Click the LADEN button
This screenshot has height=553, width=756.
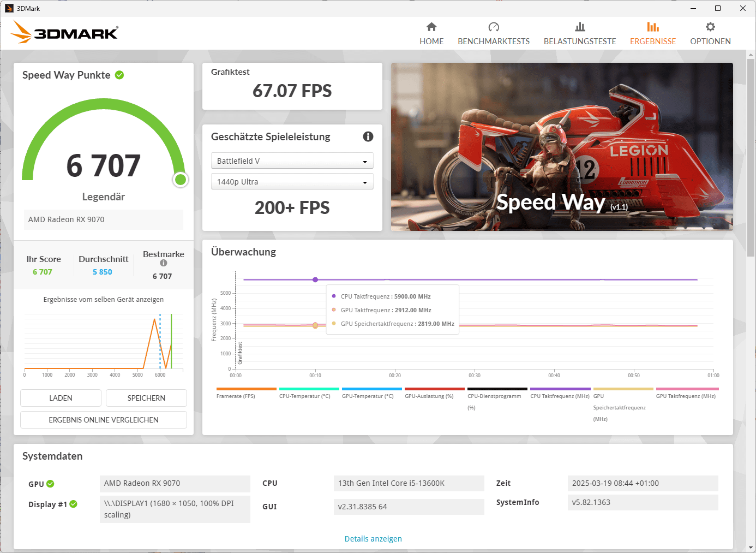tap(61, 398)
